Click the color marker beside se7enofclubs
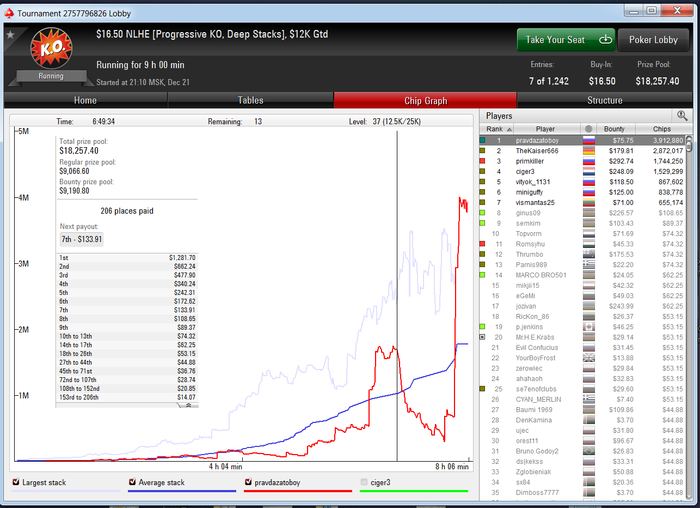 (482, 389)
